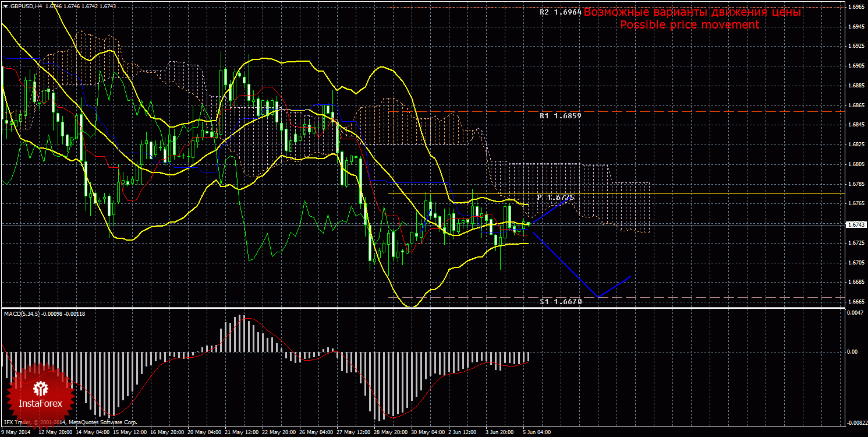
Task: Select the S1 1.6670 support label
Action: (561, 302)
